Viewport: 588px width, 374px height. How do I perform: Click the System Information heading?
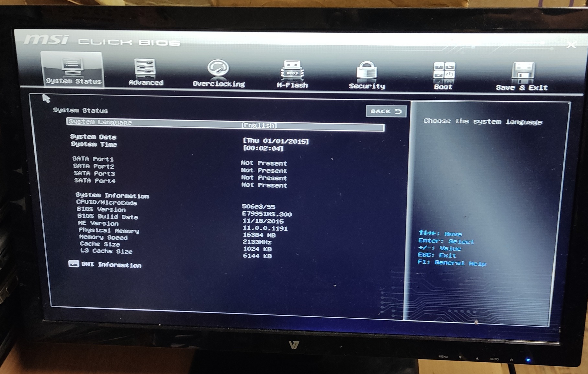[112, 195]
